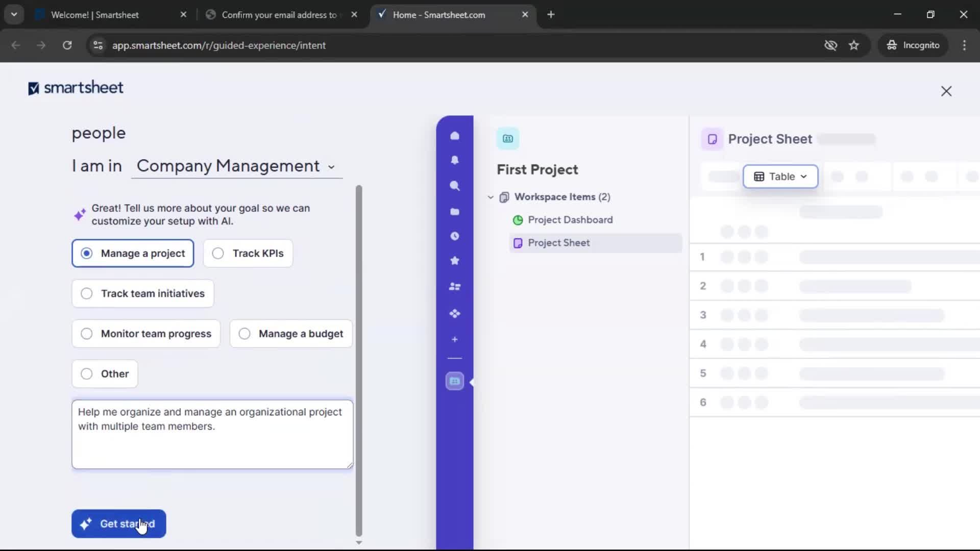Screen dimensions: 980x551
Task: Open the Home icon in sidebar
Action: [x=455, y=135]
